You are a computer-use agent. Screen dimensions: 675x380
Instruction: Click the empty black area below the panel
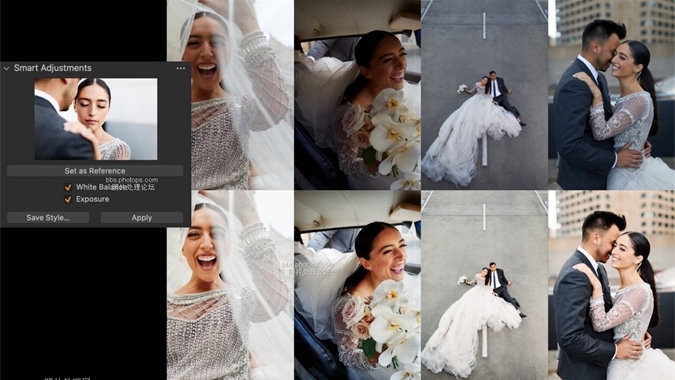[x=83, y=301]
